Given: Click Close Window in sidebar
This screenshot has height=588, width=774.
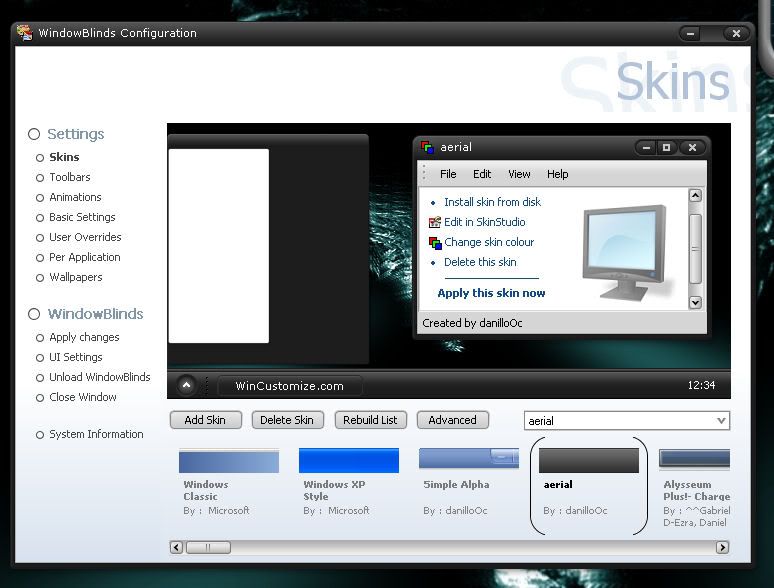Looking at the screenshot, I should pyautogui.click(x=83, y=397).
